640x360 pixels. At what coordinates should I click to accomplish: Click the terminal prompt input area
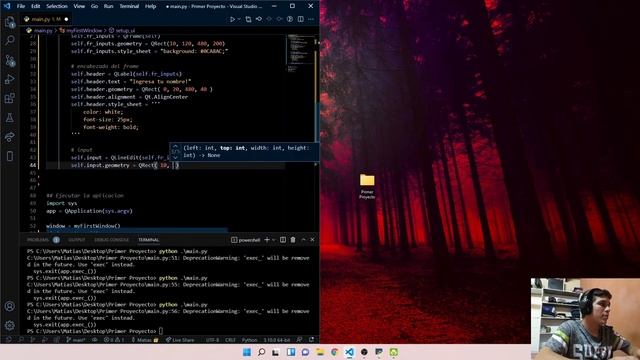pyautogui.click(x=161, y=331)
